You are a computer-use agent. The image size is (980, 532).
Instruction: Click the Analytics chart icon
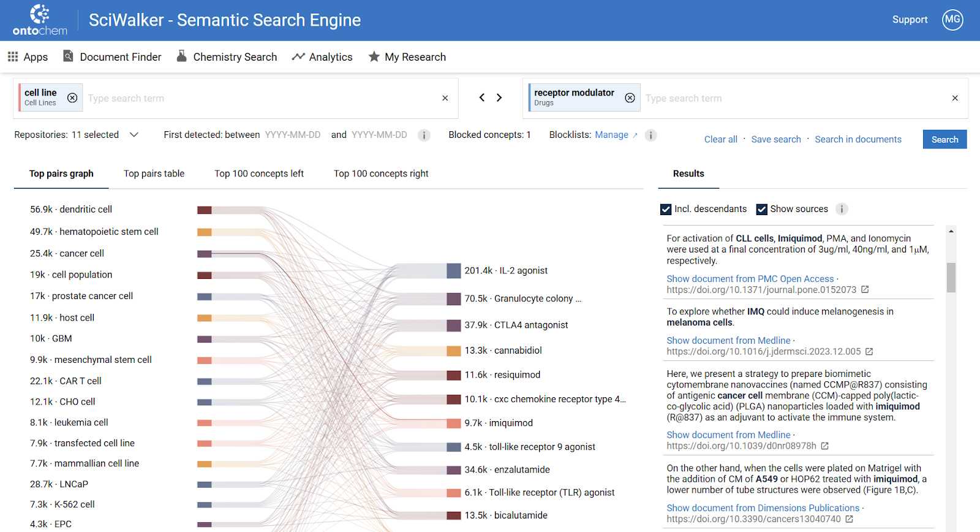pos(298,57)
